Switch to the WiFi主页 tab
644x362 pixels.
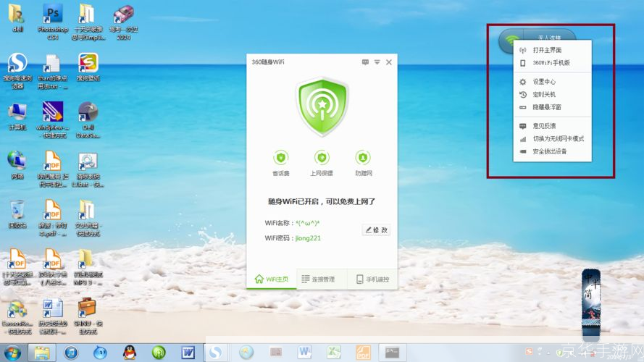click(x=272, y=279)
